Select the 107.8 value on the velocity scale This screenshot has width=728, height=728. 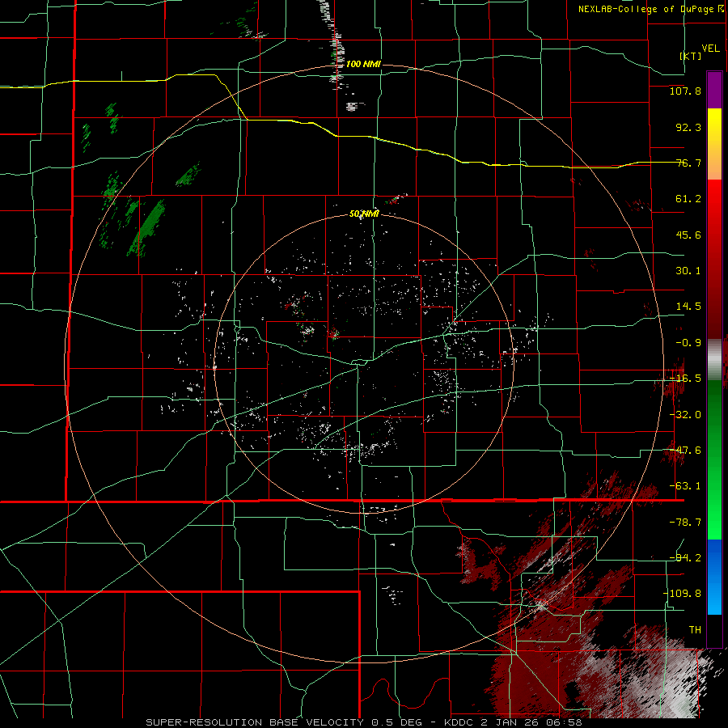tap(685, 91)
